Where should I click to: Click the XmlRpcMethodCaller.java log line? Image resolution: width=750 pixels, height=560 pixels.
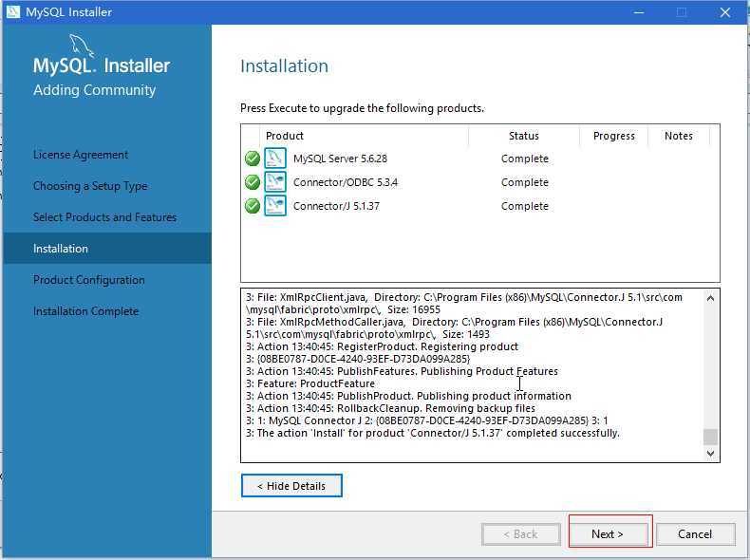pyautogui.click(x=455, y=328)
